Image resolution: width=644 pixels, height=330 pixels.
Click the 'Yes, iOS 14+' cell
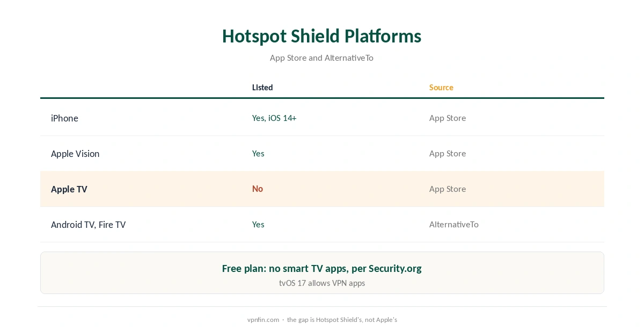tap(274, 118)
